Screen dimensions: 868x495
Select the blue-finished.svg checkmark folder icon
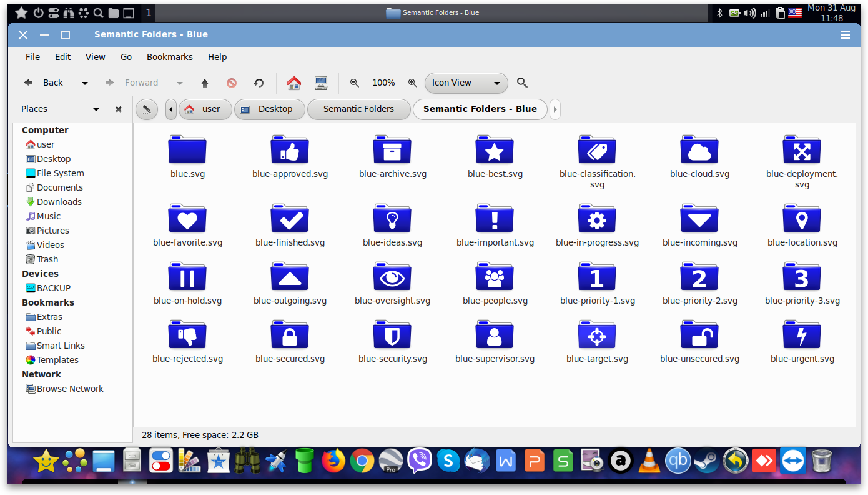[x=290, y=218]
